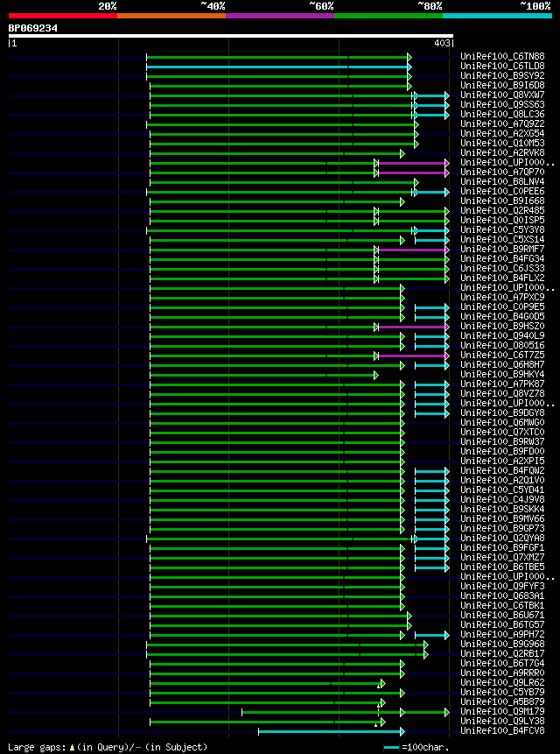Select the UniRef100_Q7XTC0 label
560x754 pixels.
(502, 432)
